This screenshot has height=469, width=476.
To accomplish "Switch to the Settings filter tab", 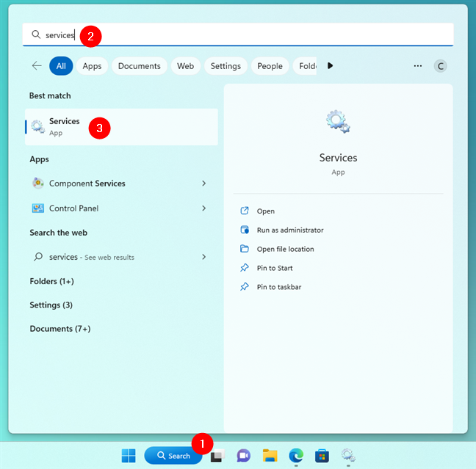I will click(x=226, y=66).
